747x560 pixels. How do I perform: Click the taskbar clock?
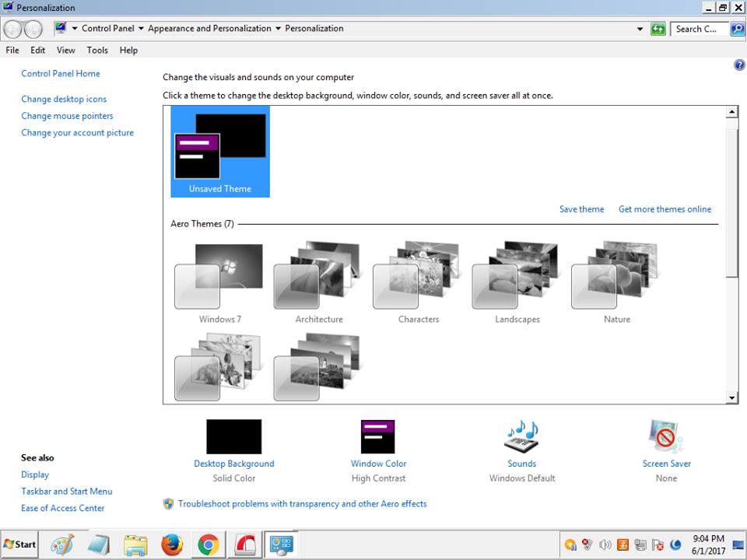[x=708, y=544]
